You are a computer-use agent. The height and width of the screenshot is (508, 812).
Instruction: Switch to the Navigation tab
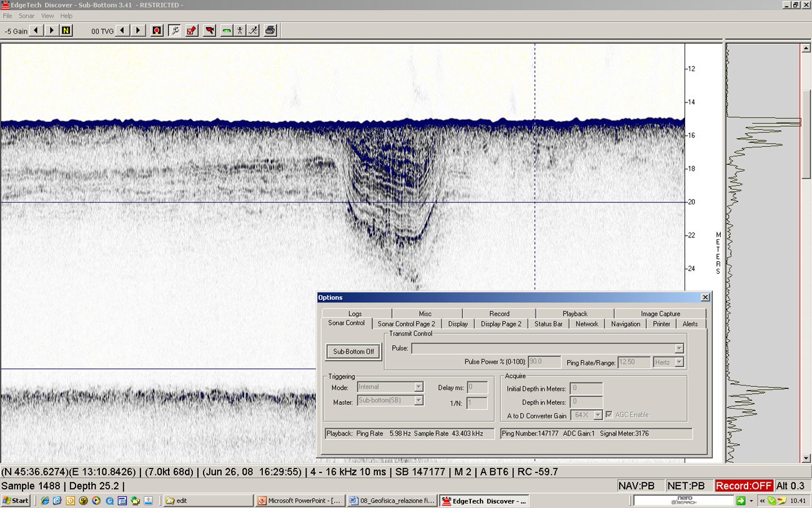click(625, 324)
